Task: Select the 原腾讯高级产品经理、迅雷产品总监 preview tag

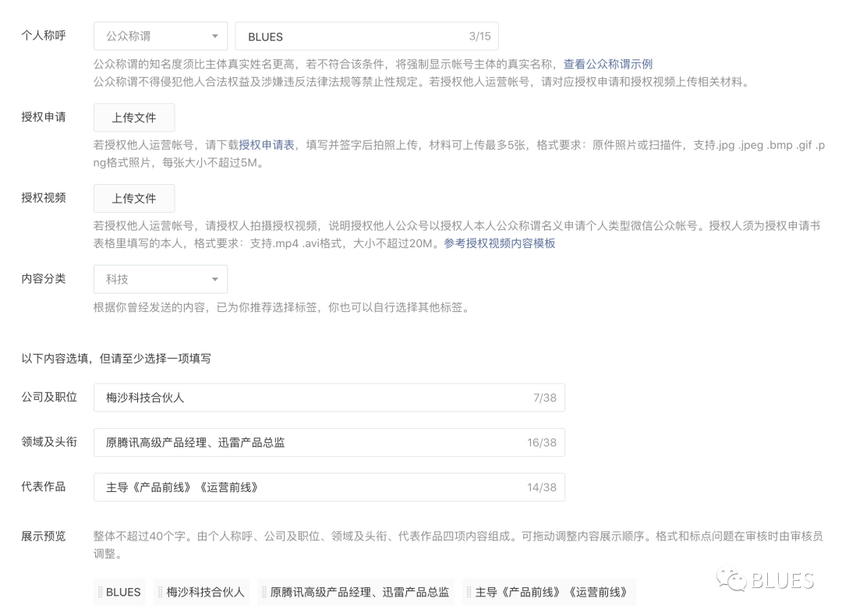Action: click(x=359, y=593)
